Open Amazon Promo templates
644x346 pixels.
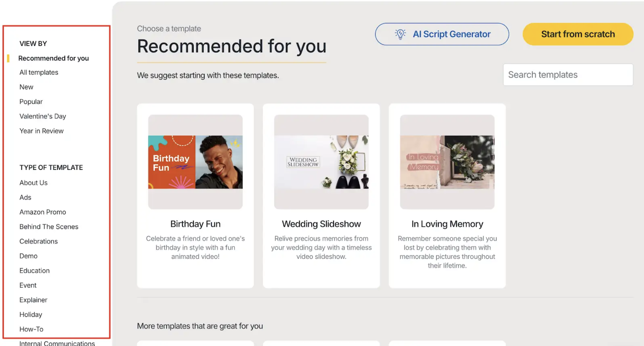click(43, 212)
